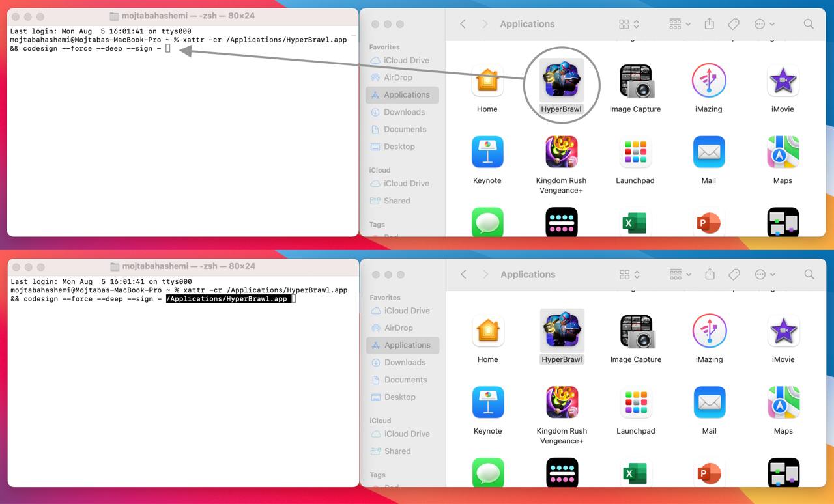
Task: Click lower Terminal window title bar text
Action: pyautogui.click(x=188, y=266)
